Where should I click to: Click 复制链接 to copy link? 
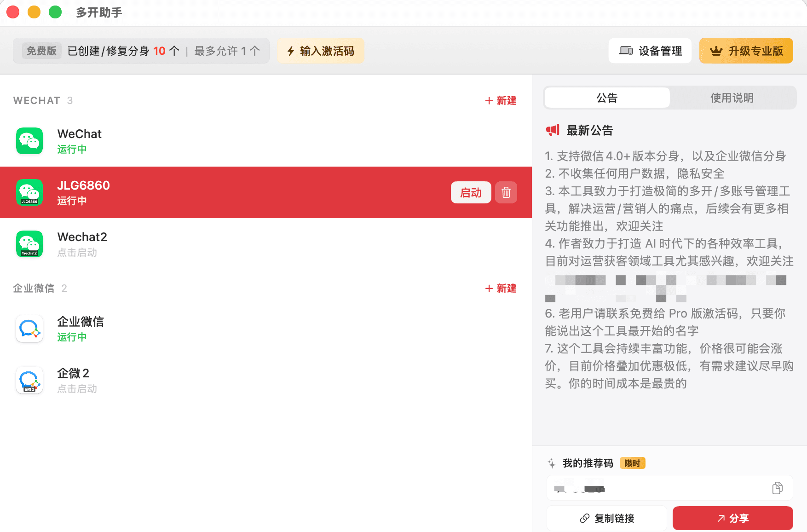[x=607, y=518]
